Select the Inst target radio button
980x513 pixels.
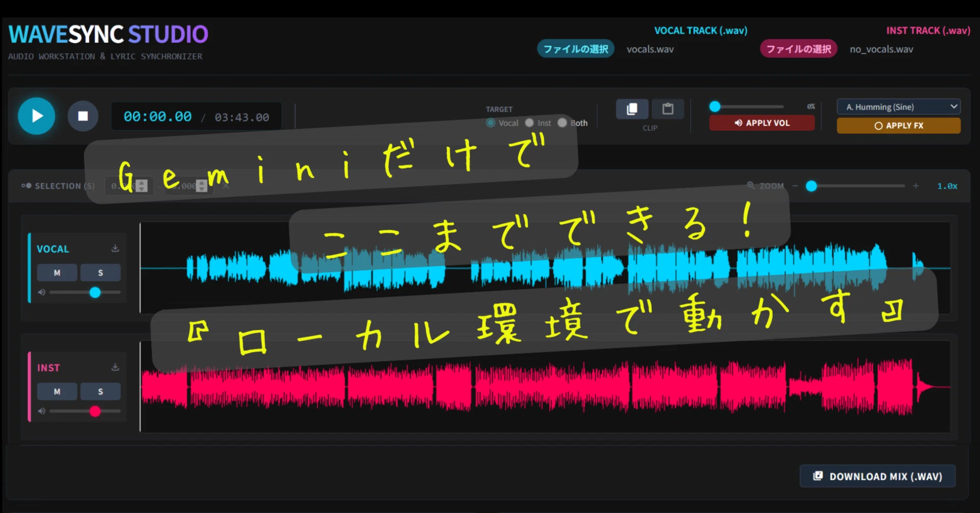[x=529, y=123]
